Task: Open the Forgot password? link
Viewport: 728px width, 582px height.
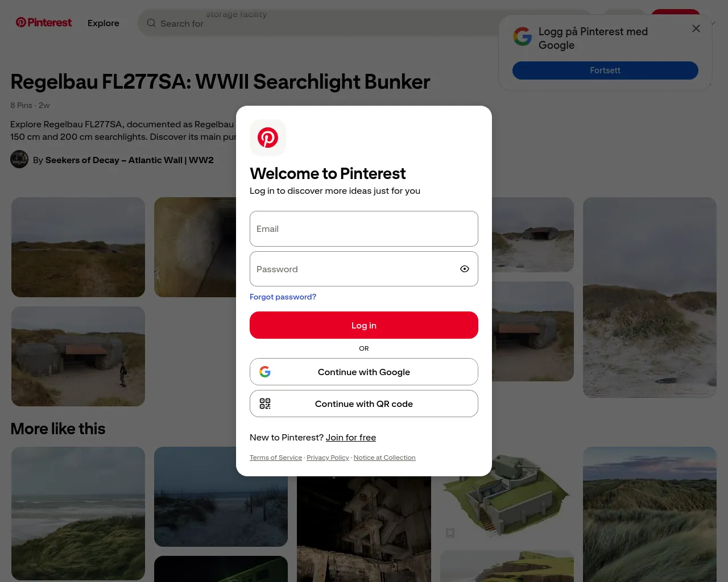Action: click(283, 297)
